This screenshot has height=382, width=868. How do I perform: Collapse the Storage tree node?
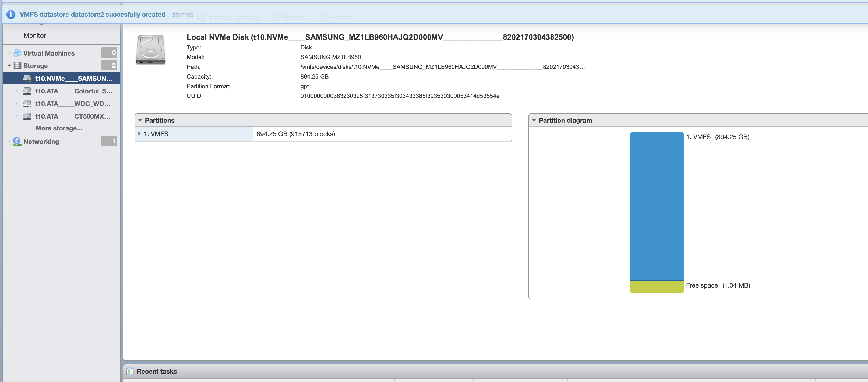(x=9, y=66)
